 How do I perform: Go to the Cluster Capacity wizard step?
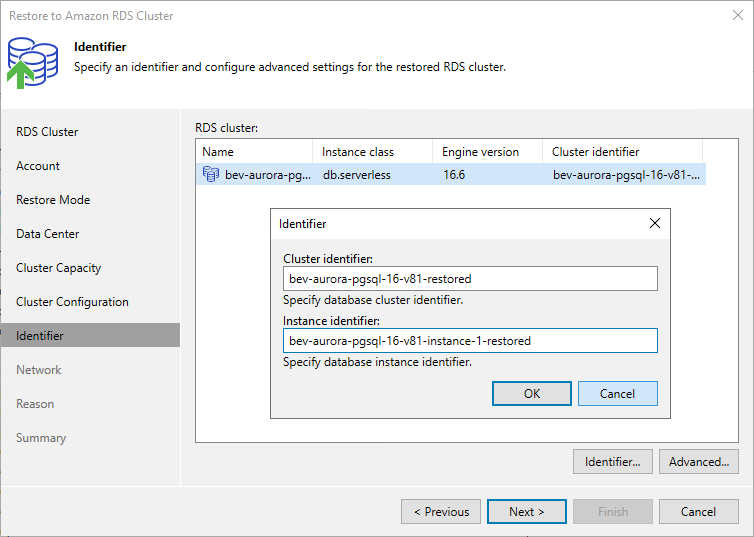point(59,268)
